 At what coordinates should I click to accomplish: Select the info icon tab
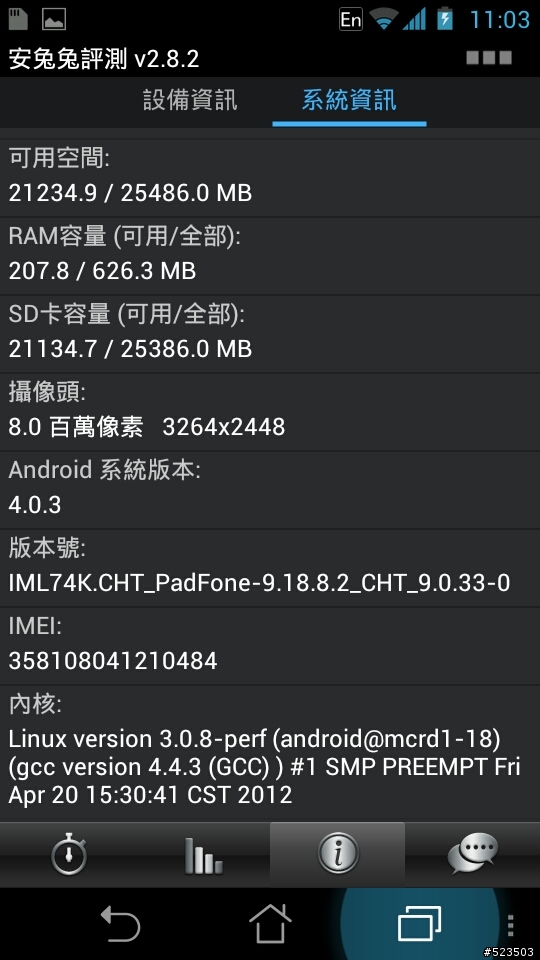click(337, 854)
